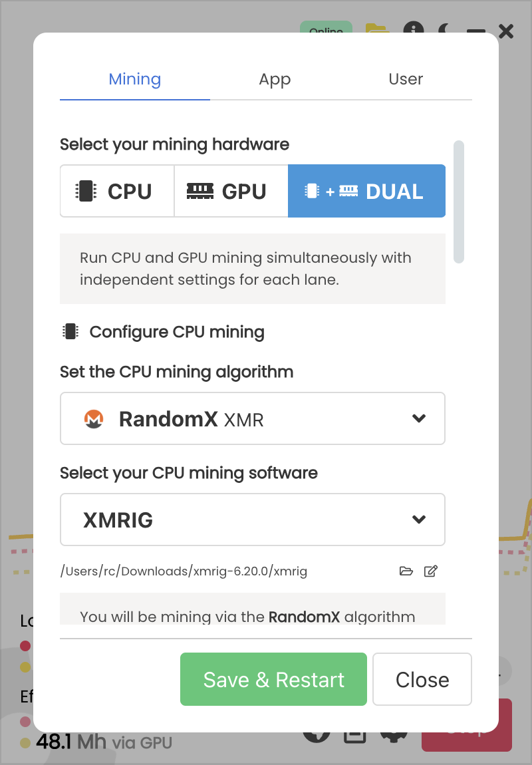Expand the XMRIG mining software dropdown
Viewport: 532px width, 765px height.
coord(253,520)
